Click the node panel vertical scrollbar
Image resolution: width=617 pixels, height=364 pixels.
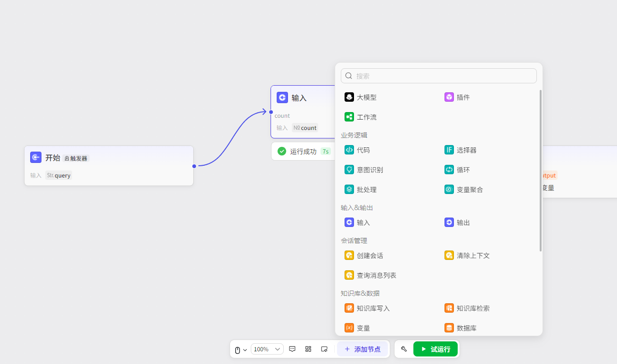click(541, 170)
